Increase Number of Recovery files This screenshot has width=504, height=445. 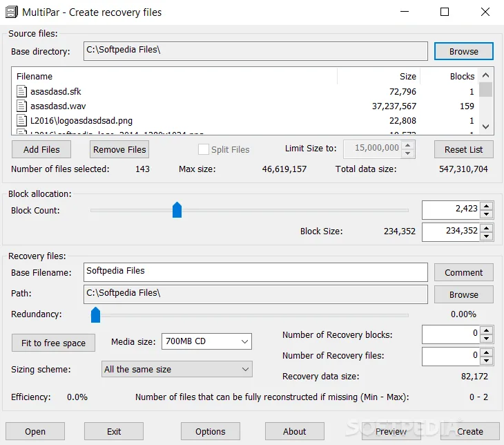(x=487, y=352)
